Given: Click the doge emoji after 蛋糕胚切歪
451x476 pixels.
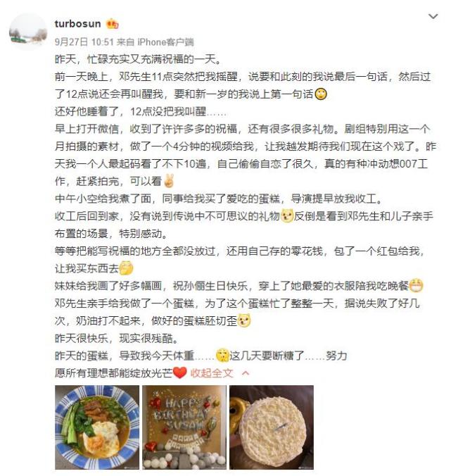Looking at the screenshot, I should coord(244,320).
